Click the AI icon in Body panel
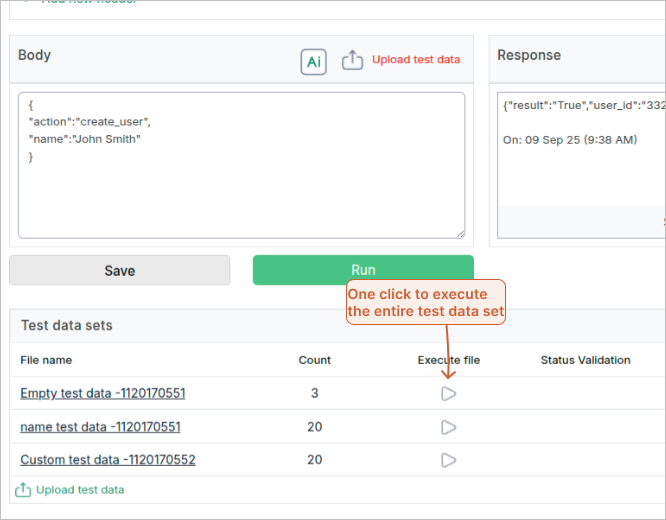 coord(314,62)
